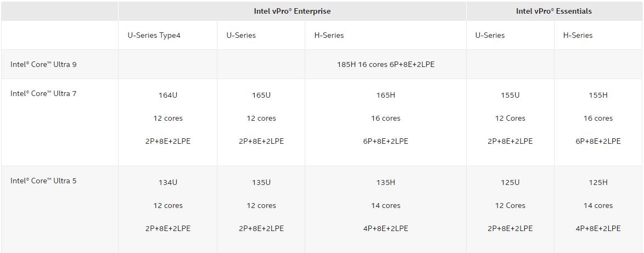This screenshot has width=644, height=253.
Task: Click the 164U processor cell
Action: pos(168,95)
